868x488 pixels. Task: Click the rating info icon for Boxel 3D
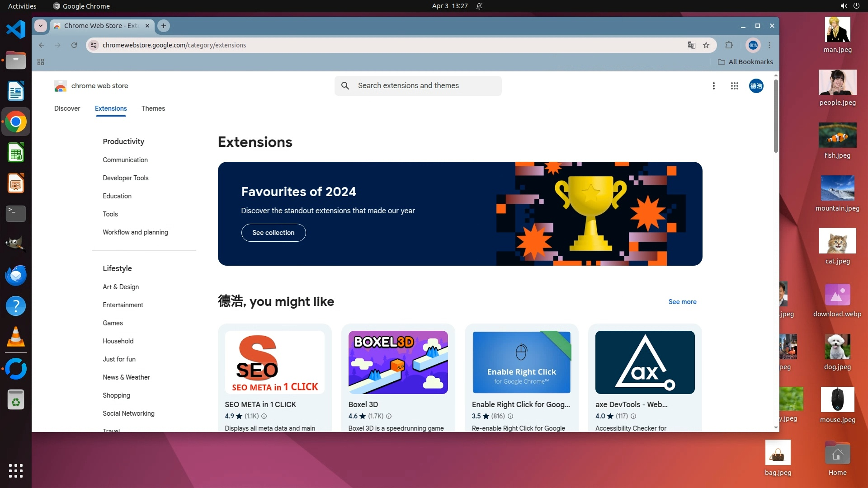389,416
